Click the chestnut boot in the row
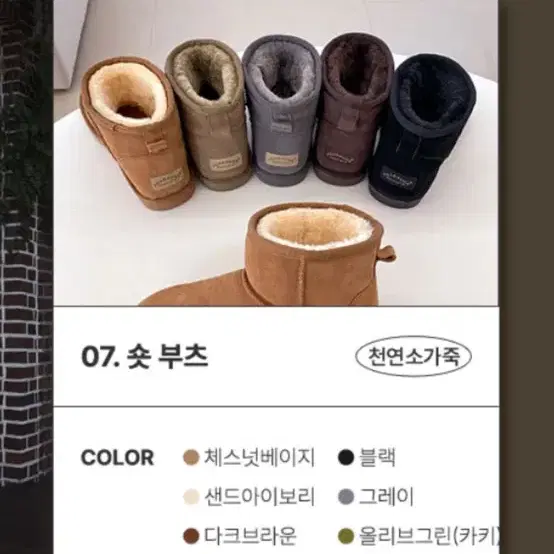The width and height of the screenshot is (554, 554). tap(136, 133)
